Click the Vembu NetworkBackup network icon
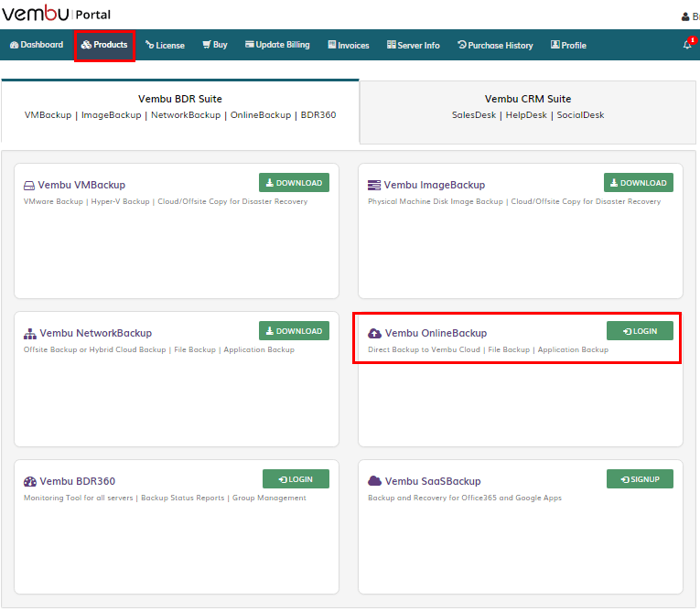700x611 pixels. click(x=30, y=333)
